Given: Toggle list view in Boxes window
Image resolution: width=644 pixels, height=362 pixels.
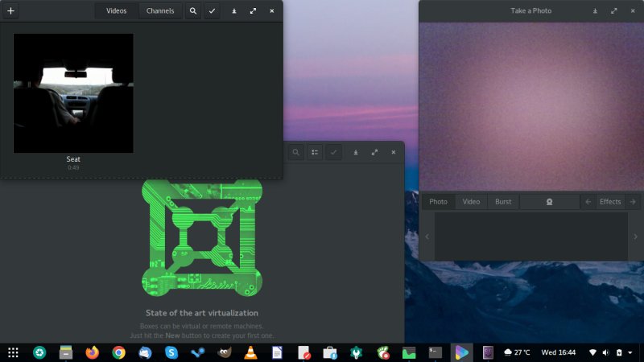Looking at the screenshot, I should pos(316,152).
